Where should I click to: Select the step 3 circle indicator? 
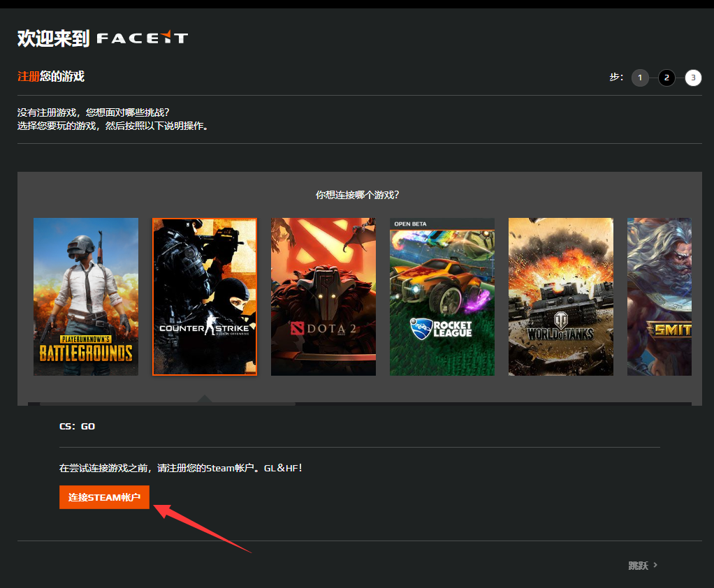(x=693, y=78)
